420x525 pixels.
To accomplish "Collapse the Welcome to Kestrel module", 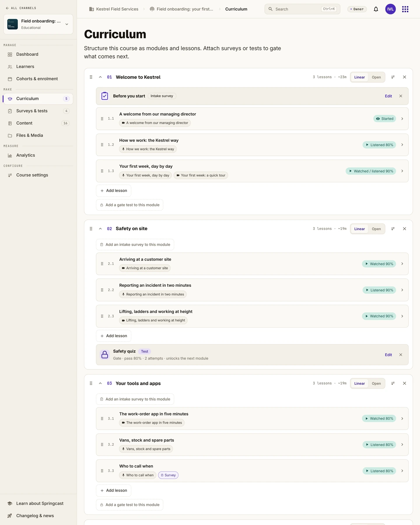I will 100,77.
